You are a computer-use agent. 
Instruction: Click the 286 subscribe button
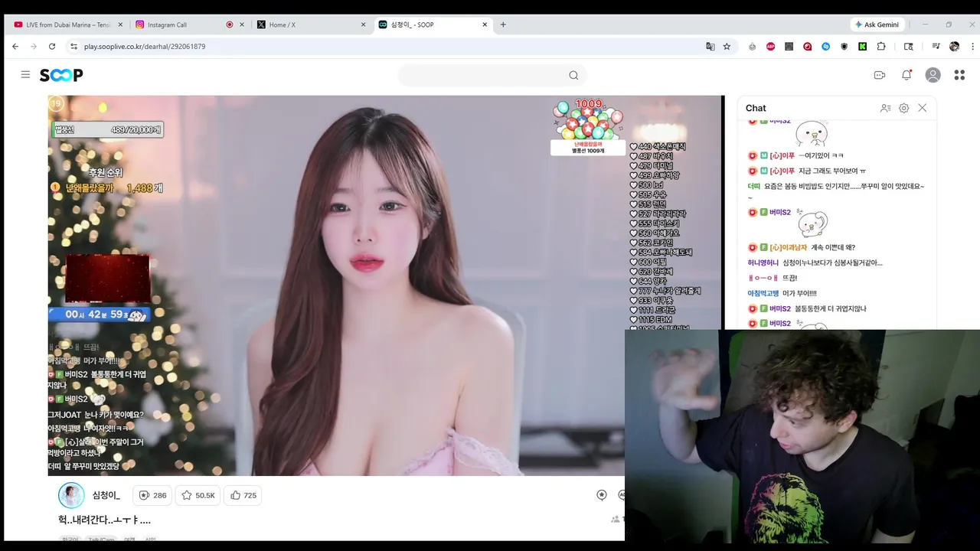[152, 495]
